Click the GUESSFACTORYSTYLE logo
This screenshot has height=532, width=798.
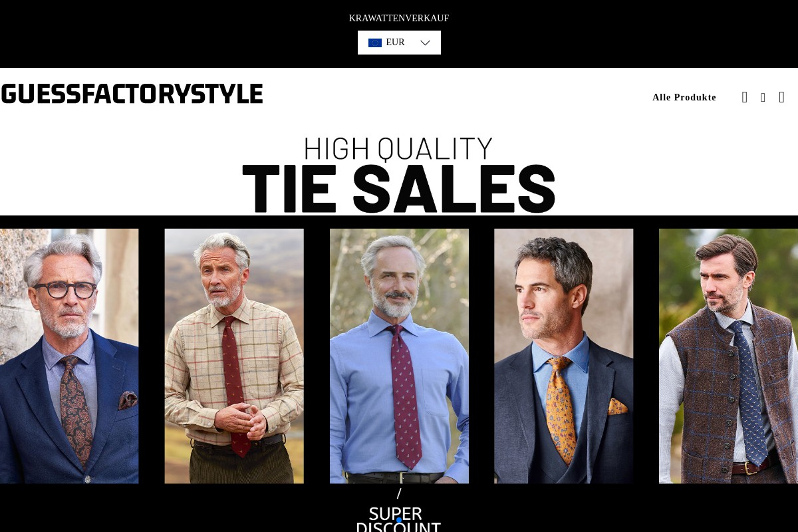click(132, 94)
